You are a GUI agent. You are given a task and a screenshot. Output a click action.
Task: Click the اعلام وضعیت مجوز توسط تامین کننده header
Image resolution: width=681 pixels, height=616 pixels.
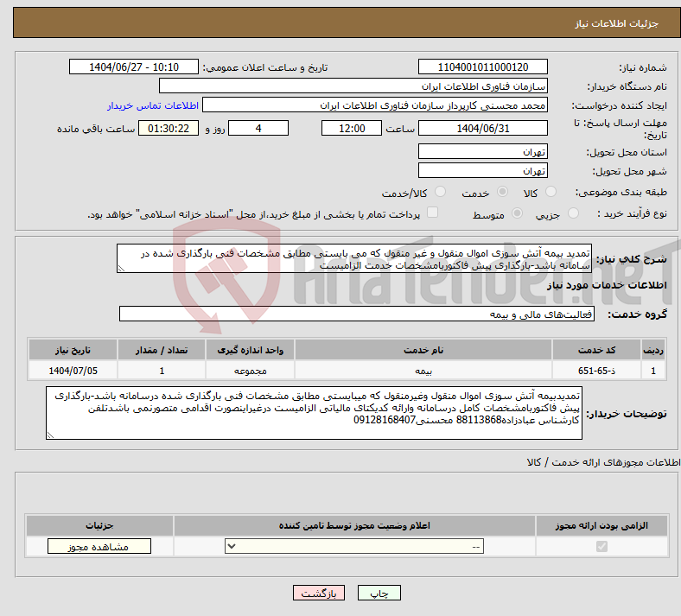coord(354,525)
